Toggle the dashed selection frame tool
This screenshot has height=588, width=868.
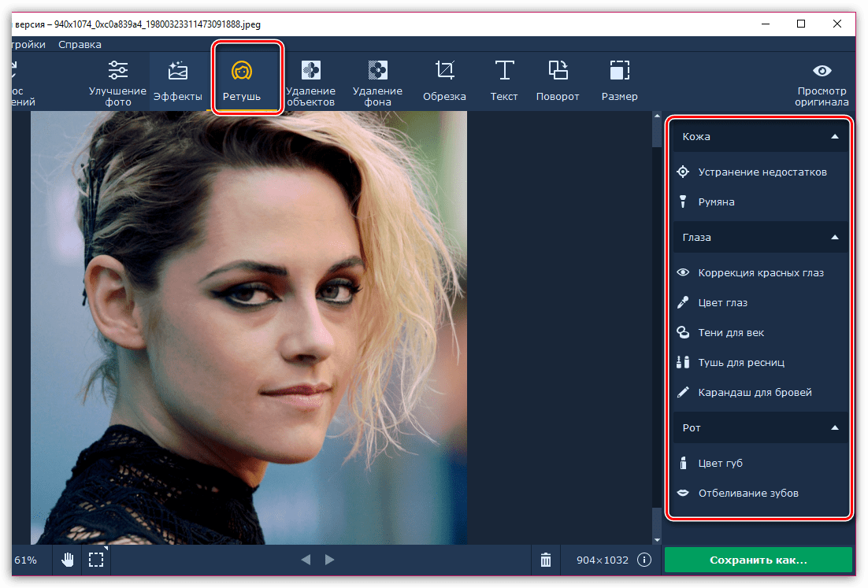96,560
